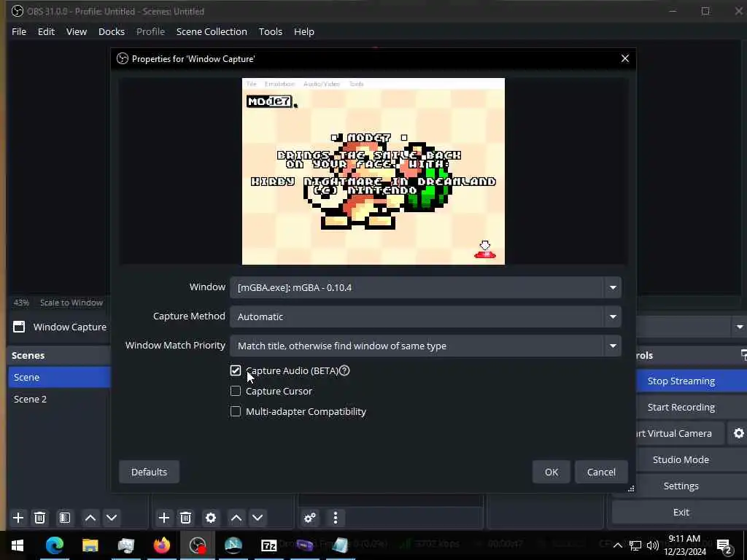The height and width of the screenshot is (560, 747).
Task: Remove selected scene using the Scenes trash icon
Action: point(40,518)
